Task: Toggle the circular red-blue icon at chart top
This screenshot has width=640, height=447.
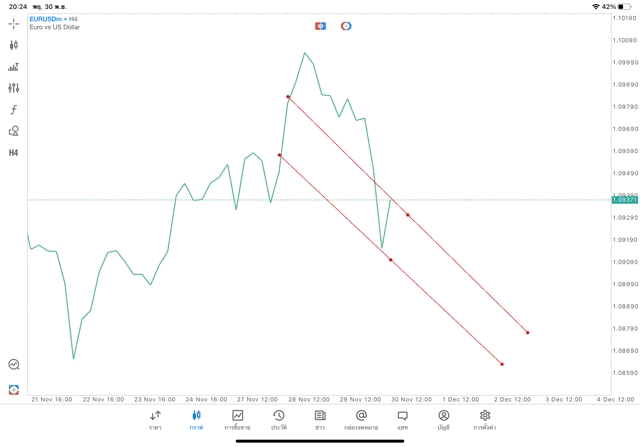Action: tap(346, 26)
